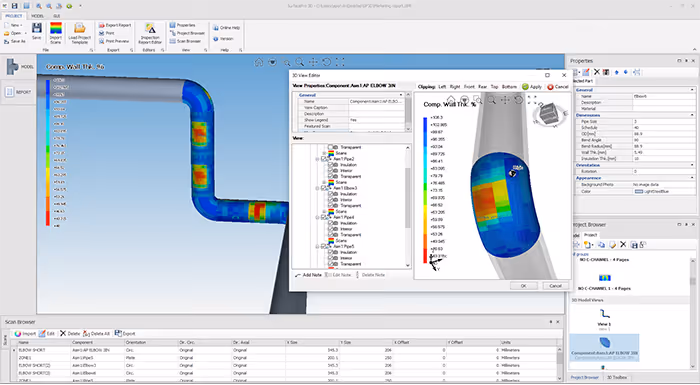
Task: Toggle Insulation checkbox under Asm1.Pipe2
Action: tap(331, 165)
